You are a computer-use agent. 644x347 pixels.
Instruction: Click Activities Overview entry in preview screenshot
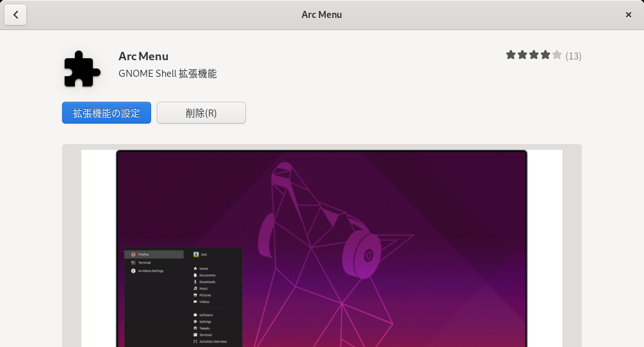210,342
